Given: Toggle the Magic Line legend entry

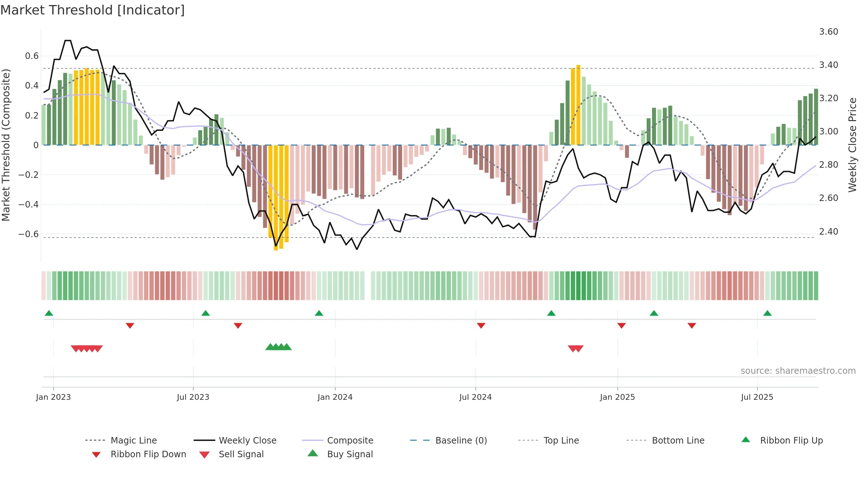Looking at the screenshot, I should tap(121, 440).
